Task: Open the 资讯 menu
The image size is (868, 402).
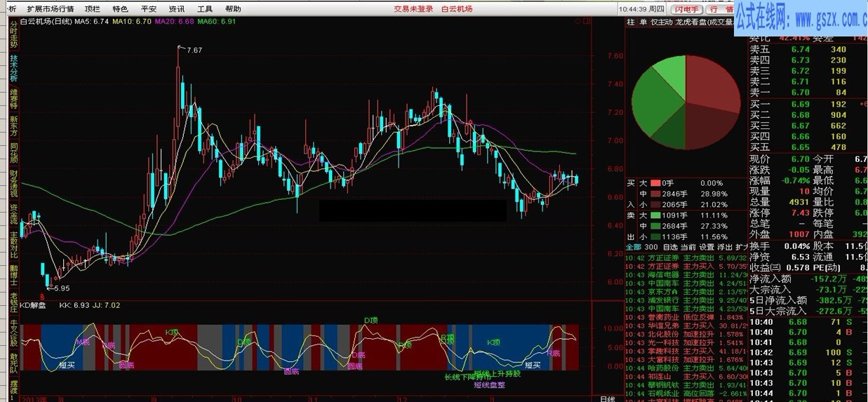Action: (177, 9)
